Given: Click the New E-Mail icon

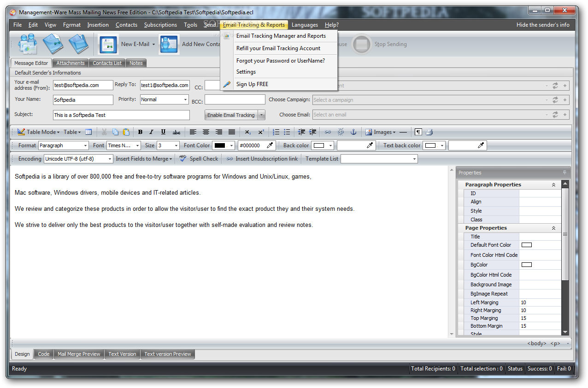Looking at the screenshot, I should click(108, 45).
